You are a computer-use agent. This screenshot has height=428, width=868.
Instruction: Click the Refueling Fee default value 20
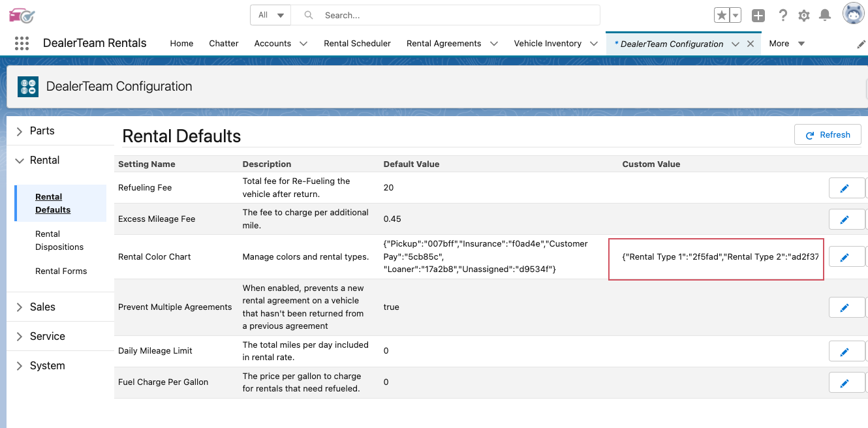(388, 188)
